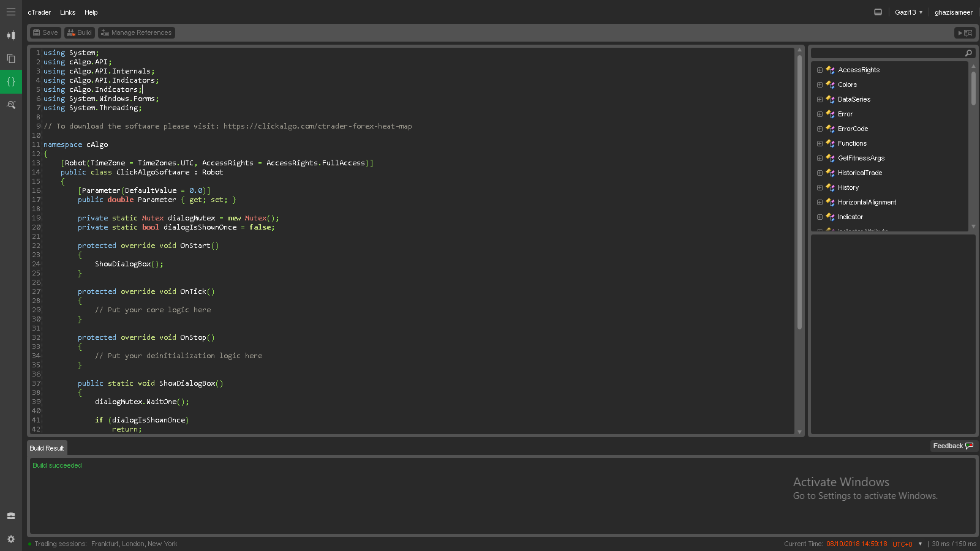Screen dimensions: 980x551
Task: Click 'Frankfurt, London, New York' trading sessions text
Action: (134, 544)
